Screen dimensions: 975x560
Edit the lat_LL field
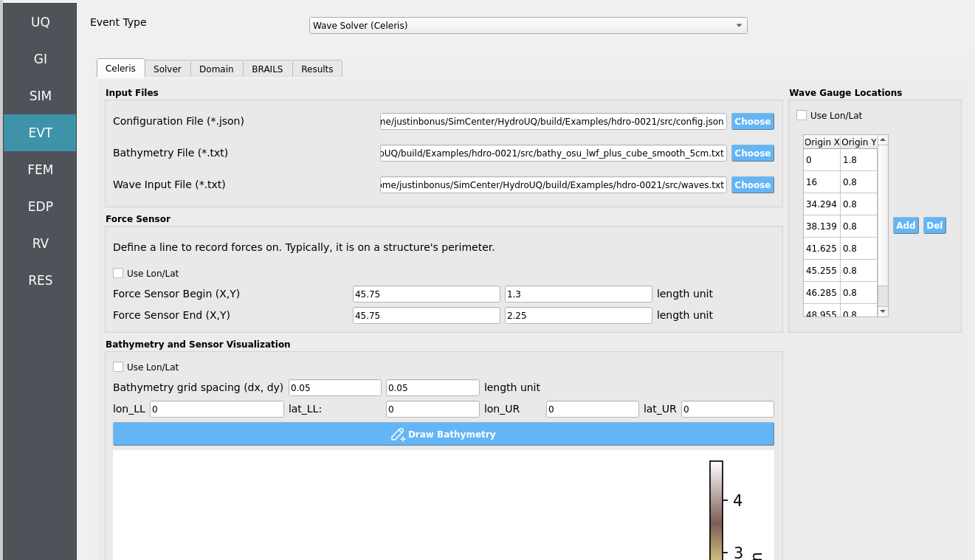[x=433, y=409]
